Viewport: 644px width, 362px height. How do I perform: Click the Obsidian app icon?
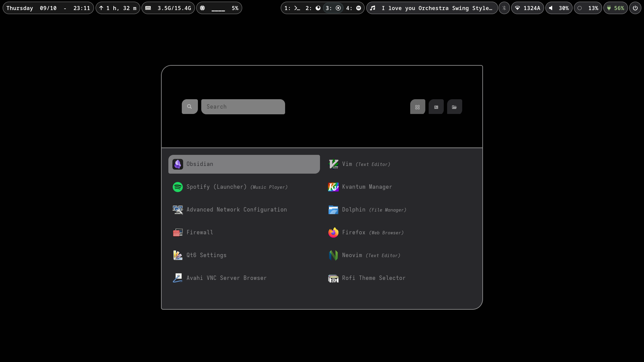coord(178,164)
